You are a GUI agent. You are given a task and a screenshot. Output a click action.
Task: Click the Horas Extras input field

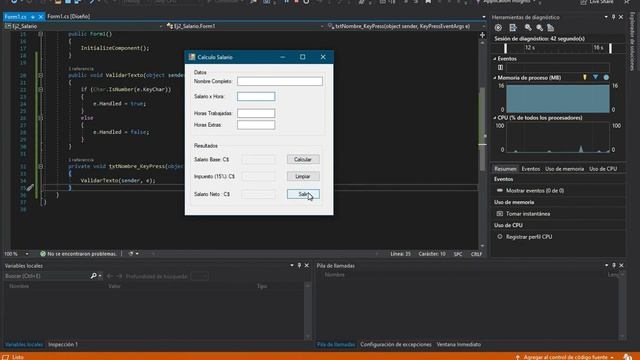tap(256, 125)
